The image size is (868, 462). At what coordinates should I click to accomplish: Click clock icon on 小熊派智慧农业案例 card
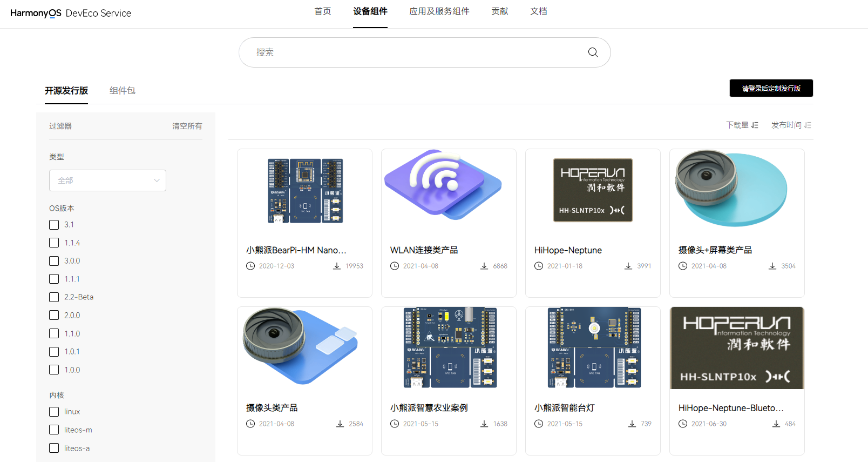pos(395,424)
